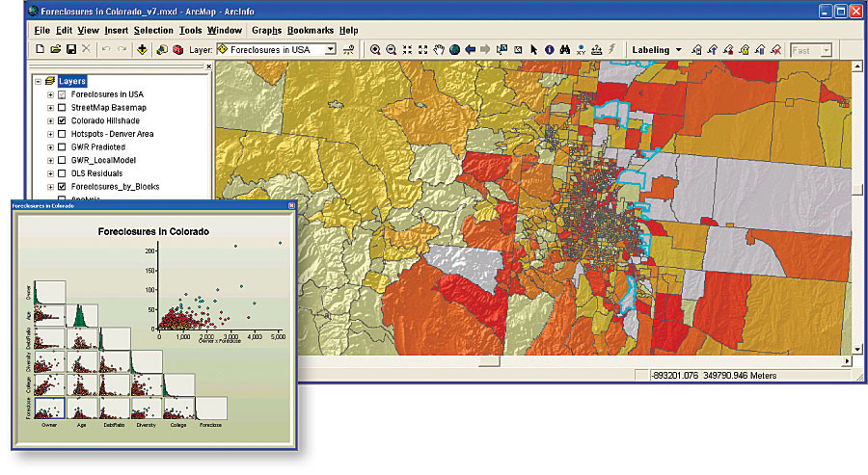Open the ArcCatalog icon in the toolbar

click(162, 50)
